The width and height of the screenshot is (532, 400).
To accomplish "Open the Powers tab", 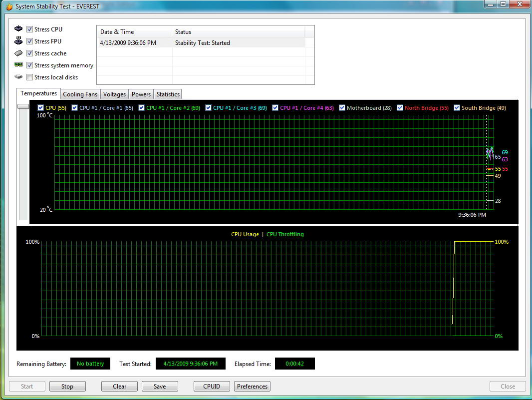I will click(141, 94).
